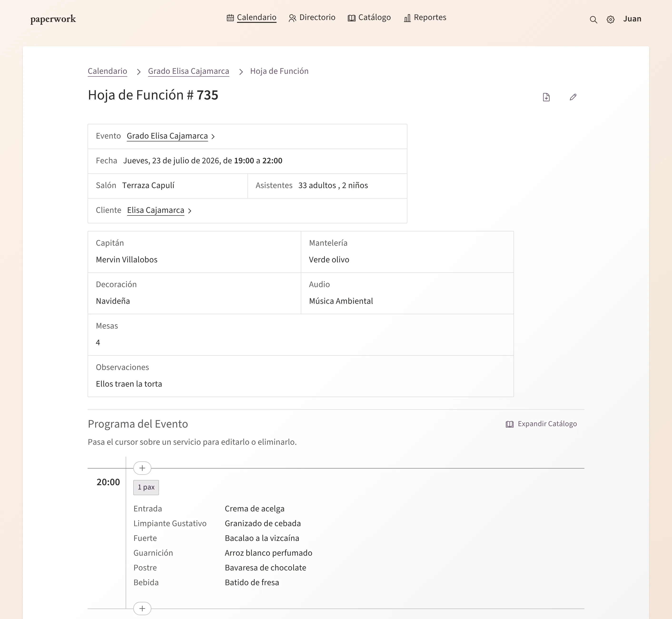672x619 pixels.
Task: Click Música Ambiental audio value
Action: [341, 301]
